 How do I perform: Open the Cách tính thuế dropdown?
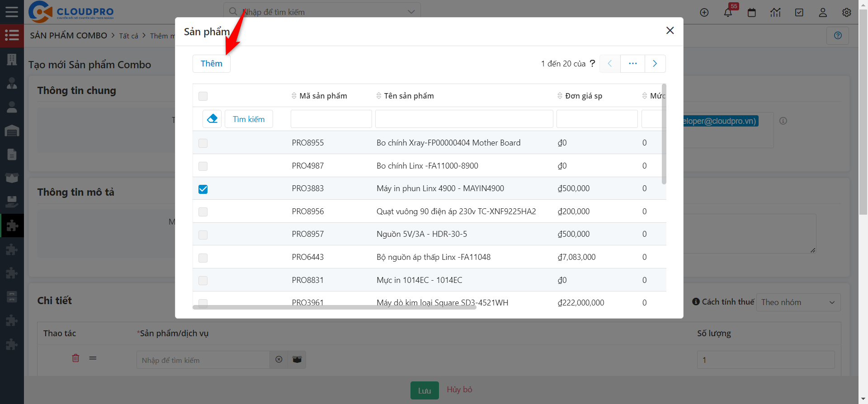click(798, 302)
